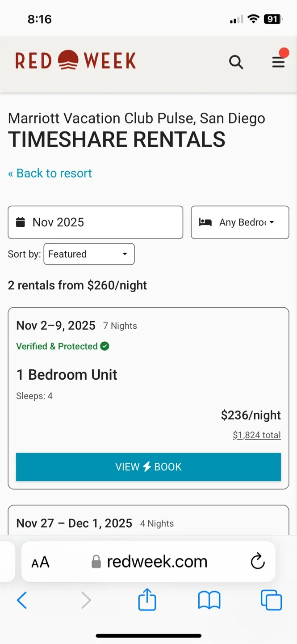Screen dimensions: 297x644
Task: Follow the Back to resort link
Action: [x=50, y=174]
